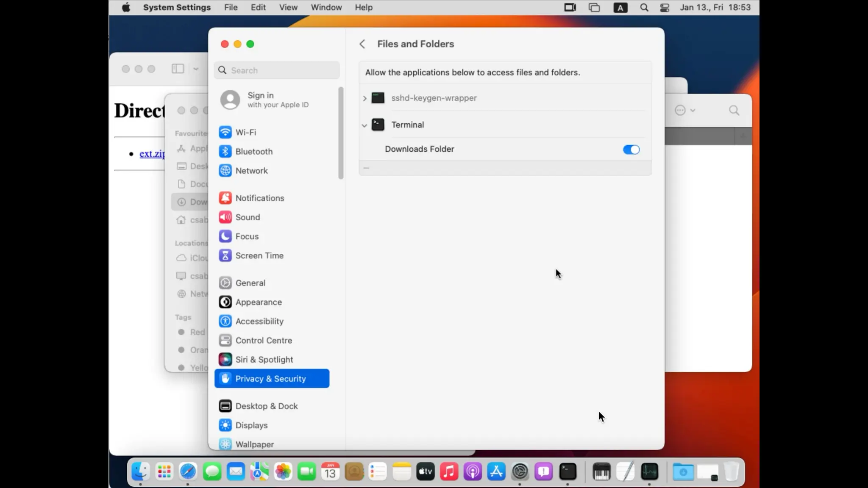Go to Screen Time settings
Screen dimensions: 868x488
click(259, 255)
